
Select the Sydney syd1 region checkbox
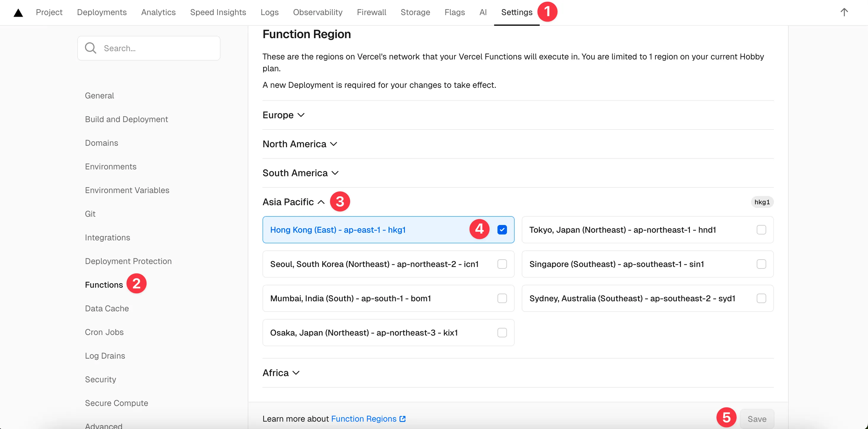coord(761,298)
